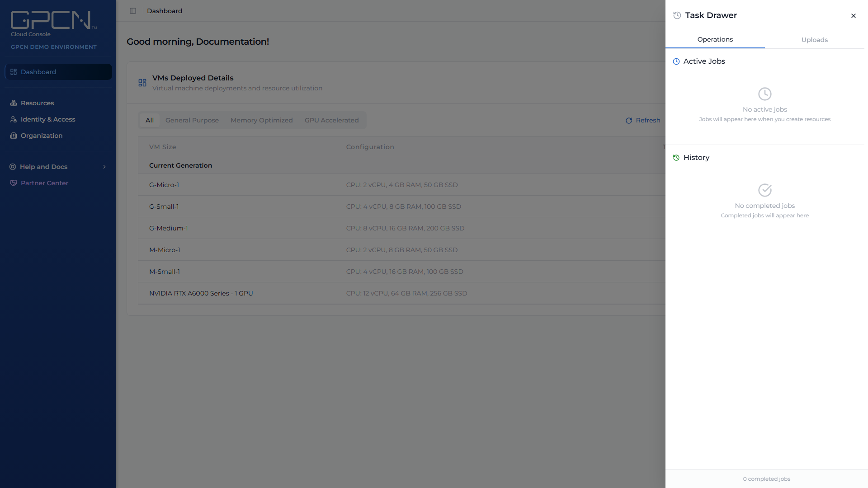Viewport: 868px width, 488px height.
Task: Click the Organization building icon
Action: click(x=14, y=136)
